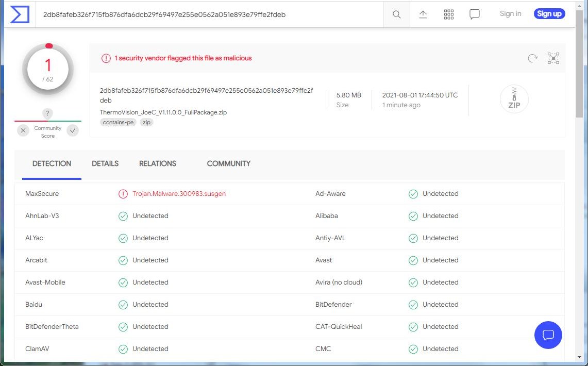Open the apps grid icon
588x366 pixels.
(x=448, y=14)
